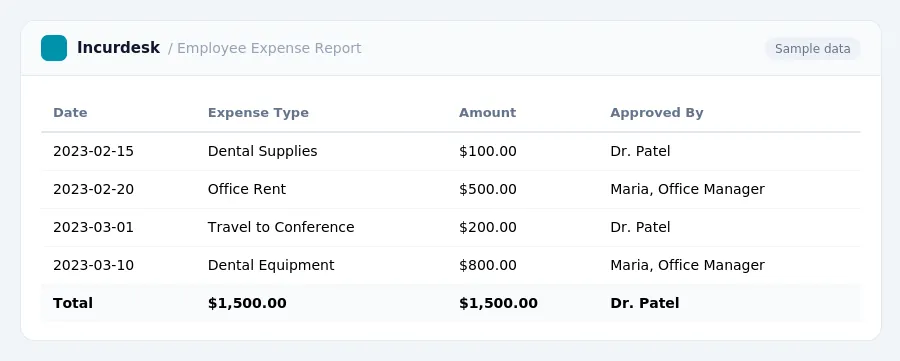This screenshot has height=361, width=900.
Task: Select the $200.00 amount cell
Action: pyautogui.click(x=488, y=227)
